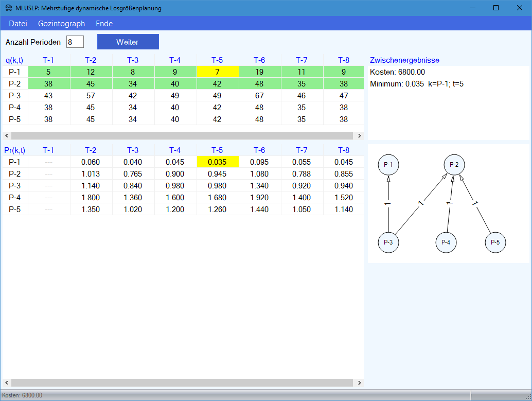Click the MLUSLP app icon in title bar

tap(8, 8)
